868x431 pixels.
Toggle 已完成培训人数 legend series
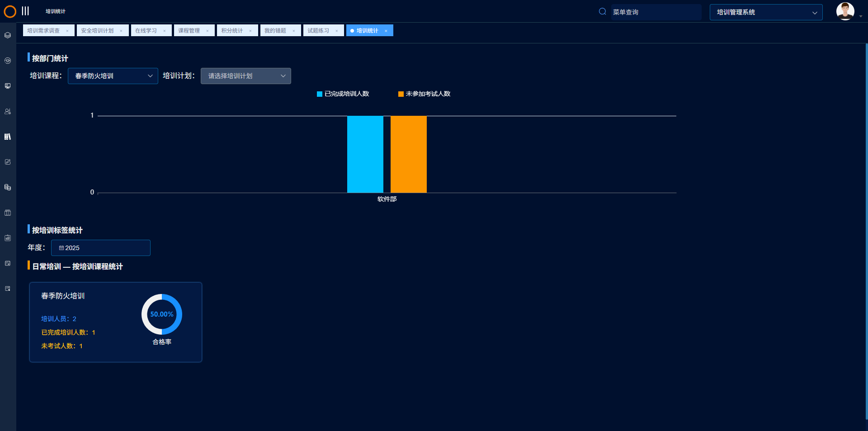(343, 94)
